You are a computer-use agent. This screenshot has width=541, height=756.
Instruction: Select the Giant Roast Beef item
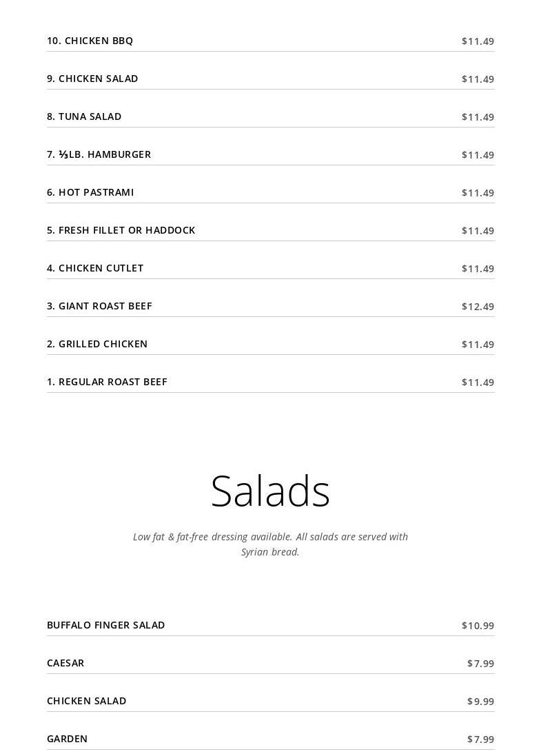tap(99, 306)
